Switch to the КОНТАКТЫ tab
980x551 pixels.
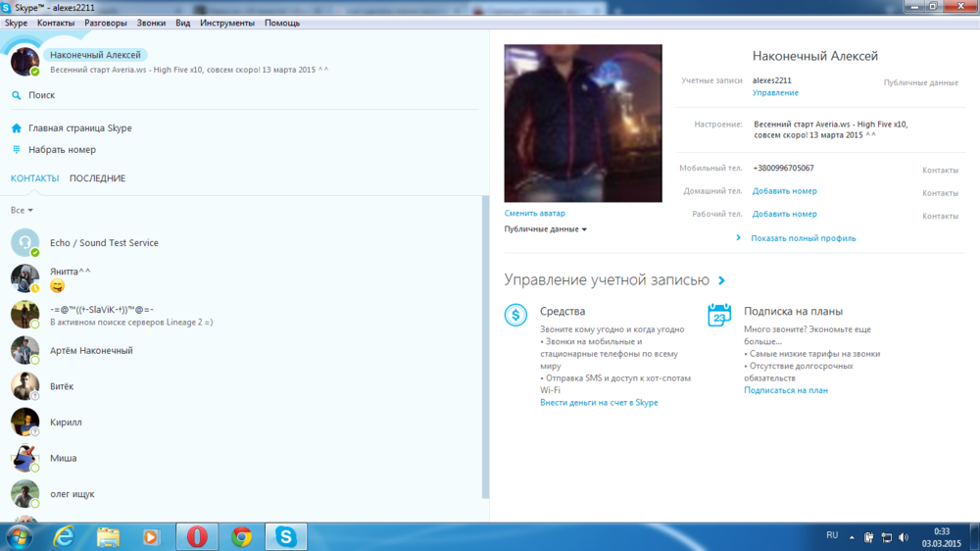(x=35, y=178)
